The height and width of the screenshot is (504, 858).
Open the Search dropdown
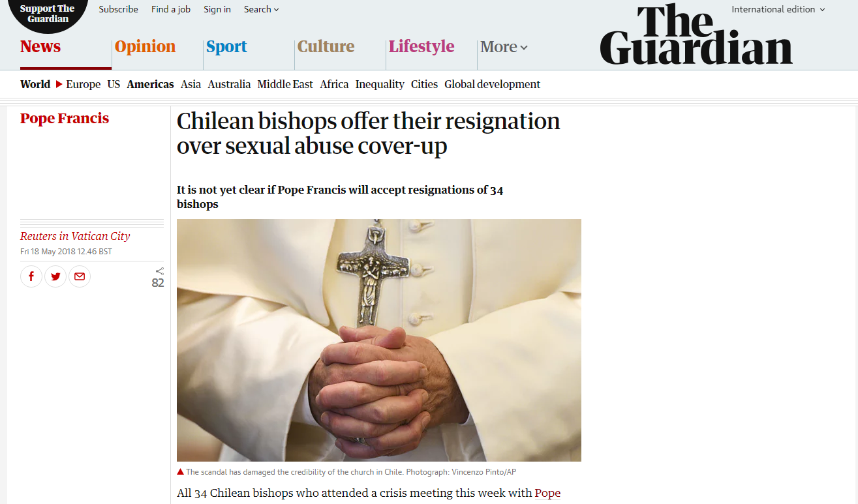pyautogui.click(x=261, y=9)
